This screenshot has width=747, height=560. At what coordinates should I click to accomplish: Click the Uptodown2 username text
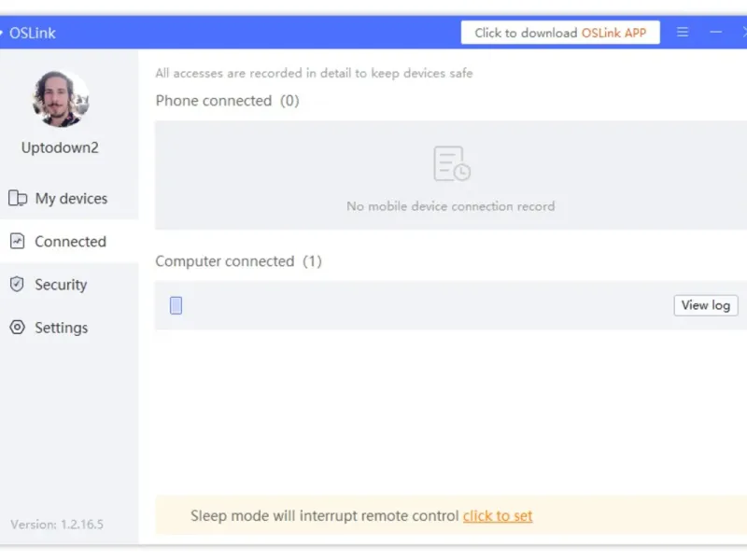[60, 147]
